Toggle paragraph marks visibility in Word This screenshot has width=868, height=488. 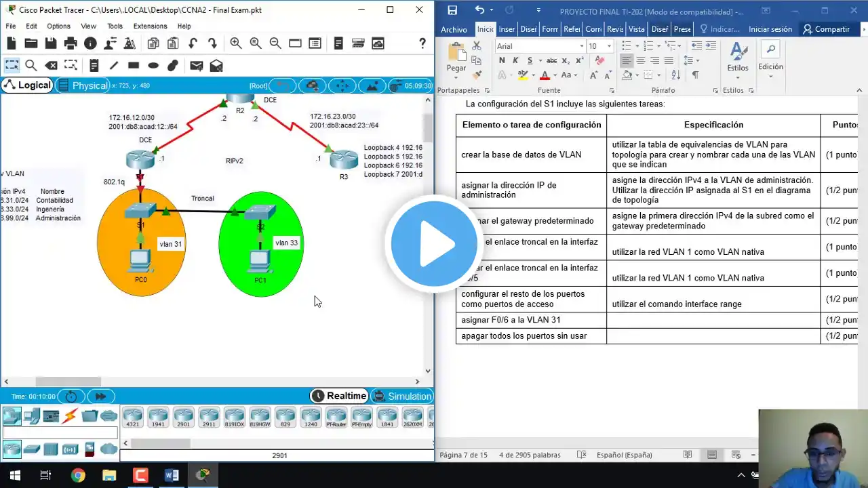click(x=695, y=75)
